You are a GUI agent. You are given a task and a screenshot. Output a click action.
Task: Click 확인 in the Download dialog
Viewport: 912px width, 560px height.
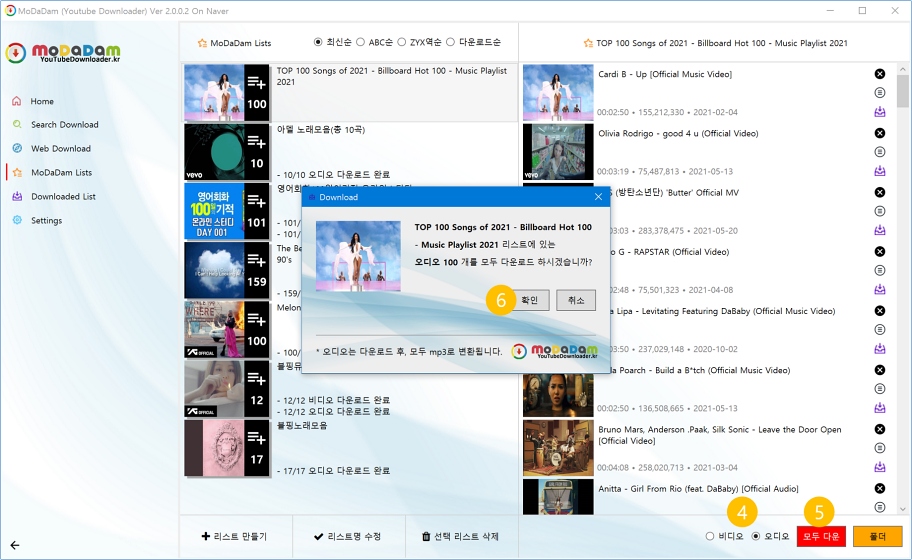pos(529,300)
